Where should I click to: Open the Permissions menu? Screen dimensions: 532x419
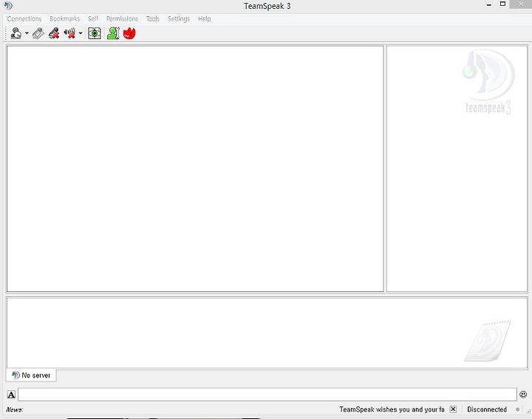tap(122, 18)
